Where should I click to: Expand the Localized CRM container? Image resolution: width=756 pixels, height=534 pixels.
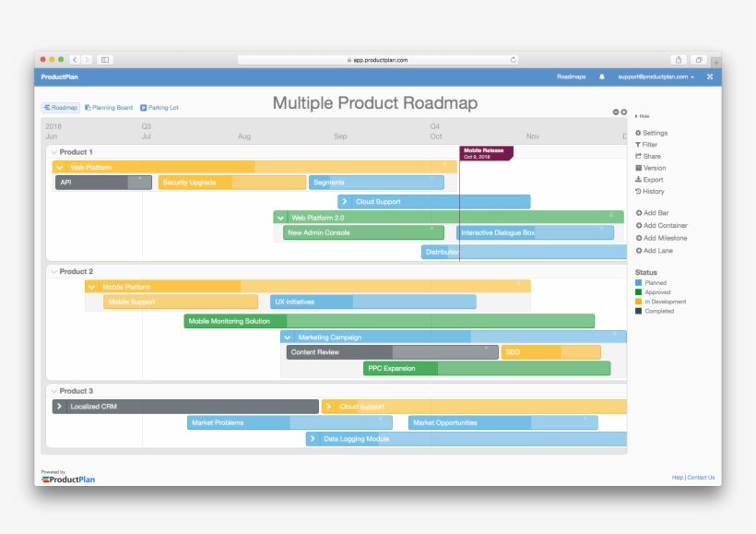tap(60, 407)
